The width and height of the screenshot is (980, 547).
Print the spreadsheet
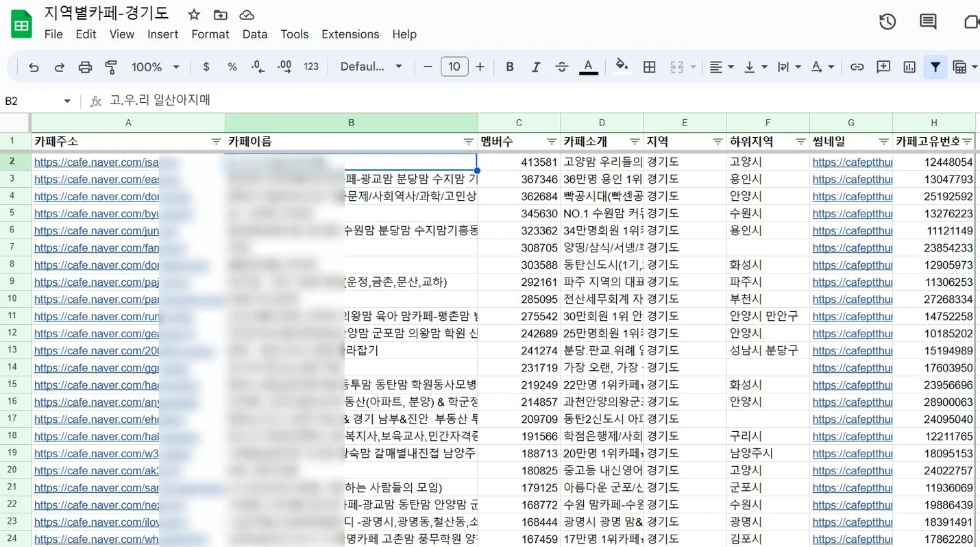[x=85, y=67]
